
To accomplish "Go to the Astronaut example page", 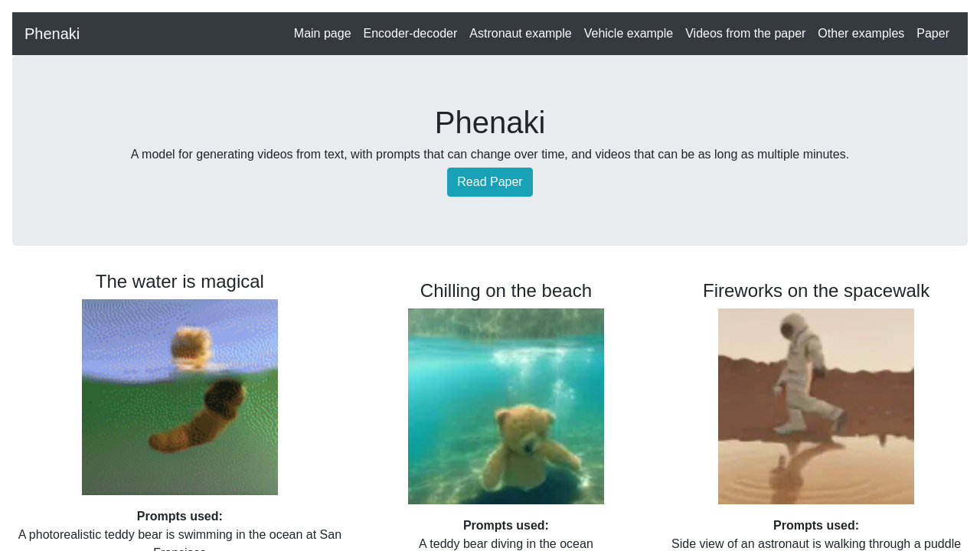I will pyautogui.click(x=521, y=32).
